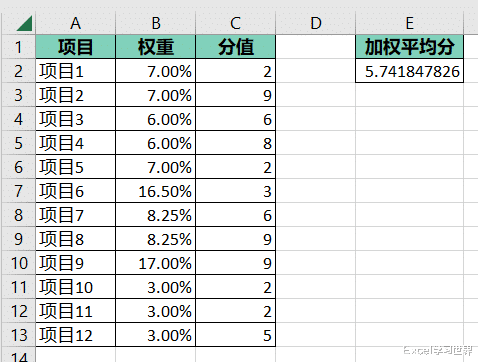The height and width of the screenshot is (362, 478).
Task: Select the cell with 16.50% weight
Action: (156, 191)
